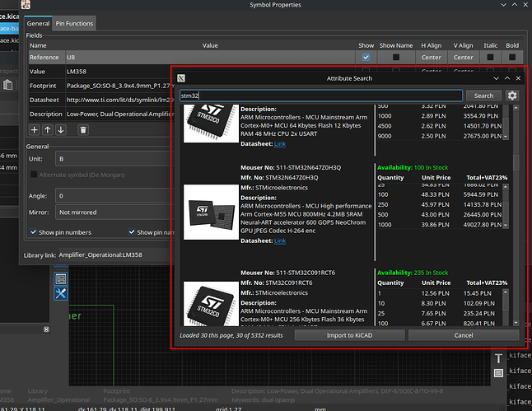Click the clipboard paste icon at left edge
532x411 pixels.
[7, 85]
